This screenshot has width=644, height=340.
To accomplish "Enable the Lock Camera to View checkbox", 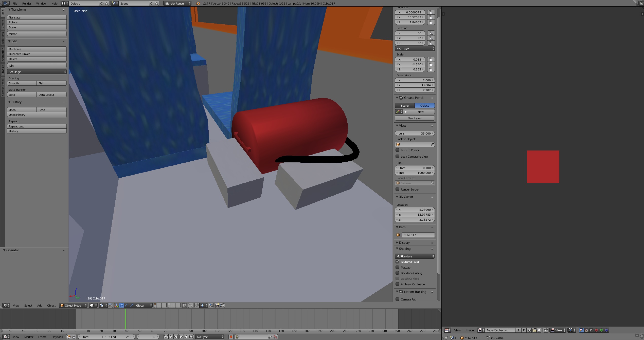I will pos(398,156).
